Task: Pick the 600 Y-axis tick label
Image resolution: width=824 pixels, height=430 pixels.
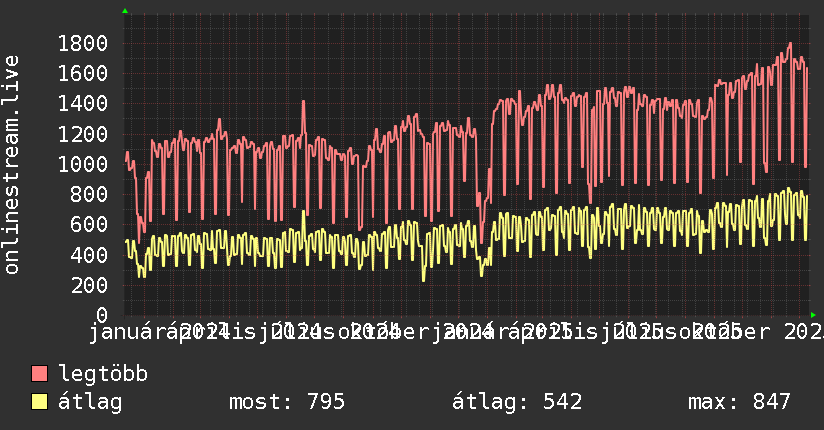Action: 89,225
